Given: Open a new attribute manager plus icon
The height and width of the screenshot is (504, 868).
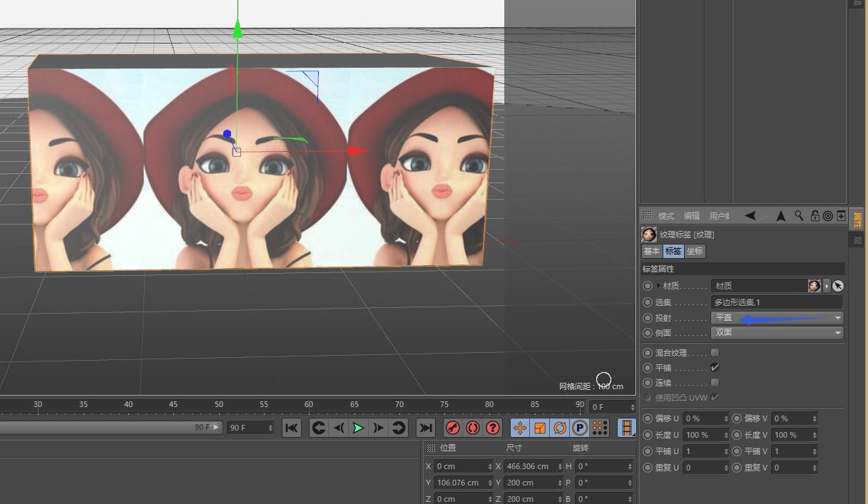Looking at the screenshot, I should (841, 215).
